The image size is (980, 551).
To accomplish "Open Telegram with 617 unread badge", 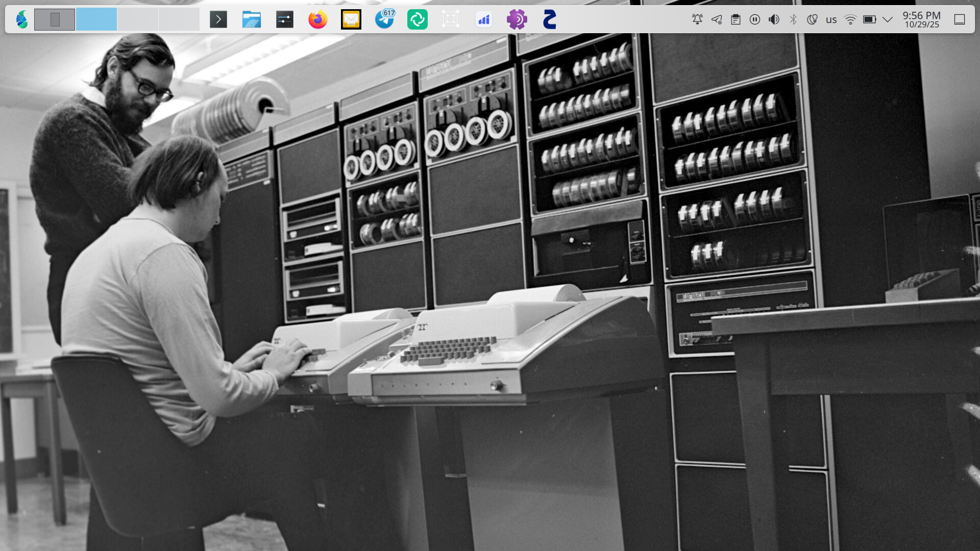I will click(384, 19).
